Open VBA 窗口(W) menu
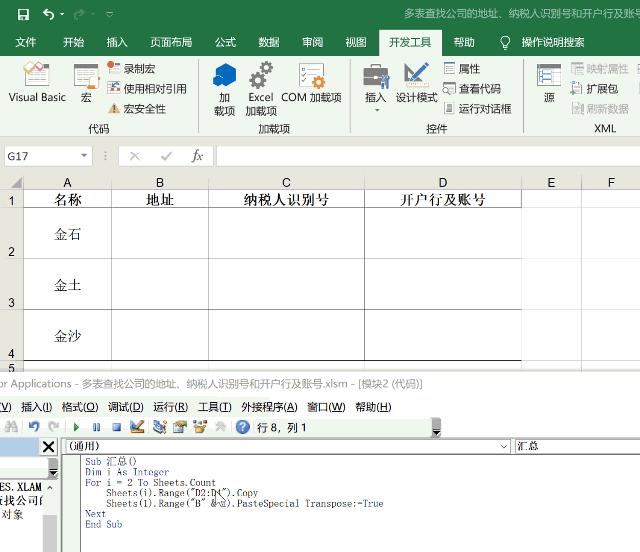Viewport: 640px width, 552px height. point(326,407)
